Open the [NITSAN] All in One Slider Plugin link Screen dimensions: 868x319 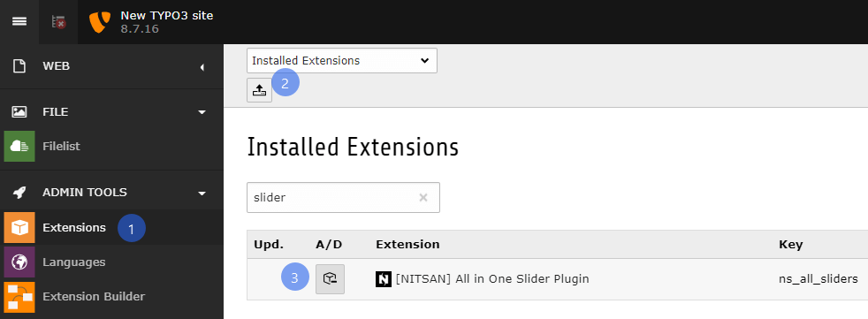[492, 279]
